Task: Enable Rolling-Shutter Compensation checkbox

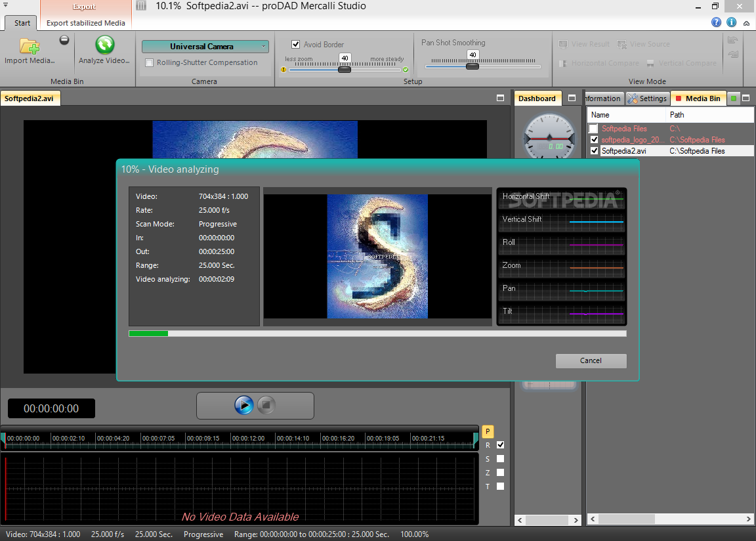Action: click(x=150, y=62)
